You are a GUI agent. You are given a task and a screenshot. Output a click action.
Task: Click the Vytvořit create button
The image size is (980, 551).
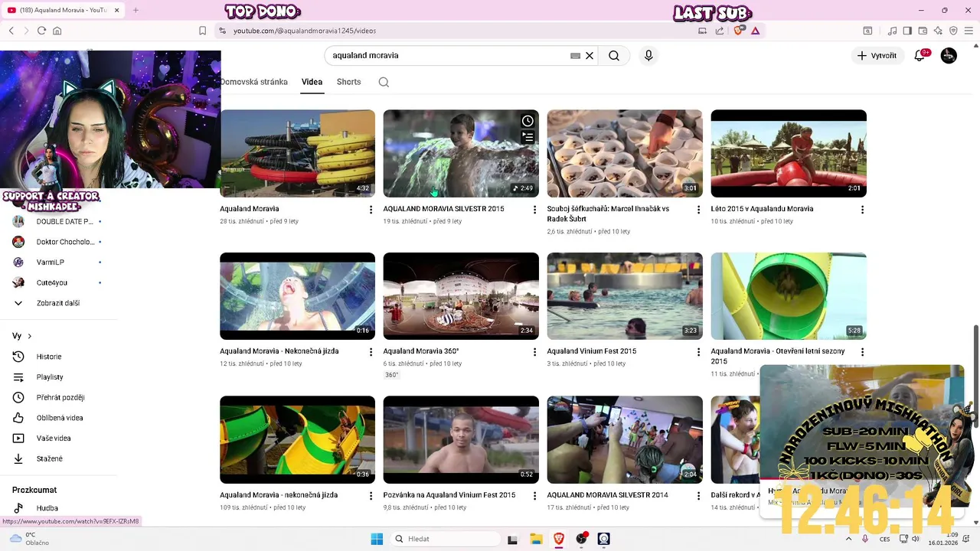coord(877,55)
